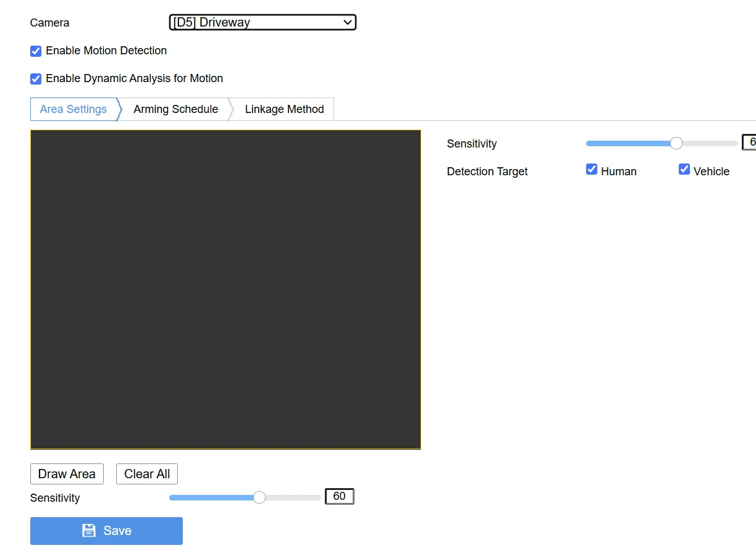Screen dimensions: 756x556
Task: Click the right-panel Sensitivity slider handle
Action: [676, 144]
